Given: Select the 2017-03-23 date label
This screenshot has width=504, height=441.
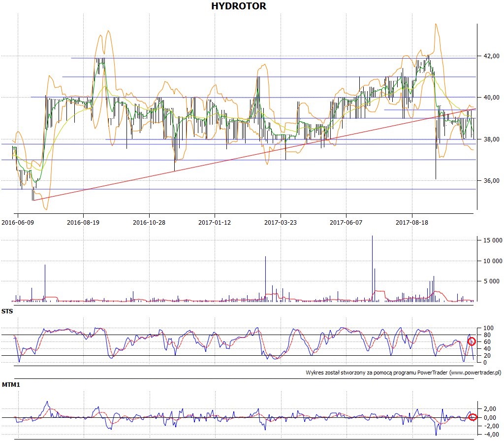Looking at the screenshot, I should click(x=280, y=222).
